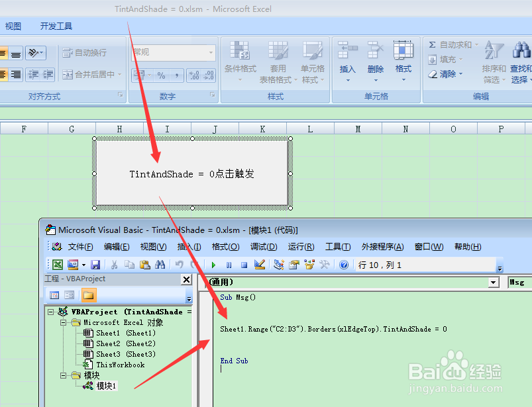Screen dimensions: 532x407
Task: Click the 删除 button in the 单元格 group
Action: tap(375, 60)
